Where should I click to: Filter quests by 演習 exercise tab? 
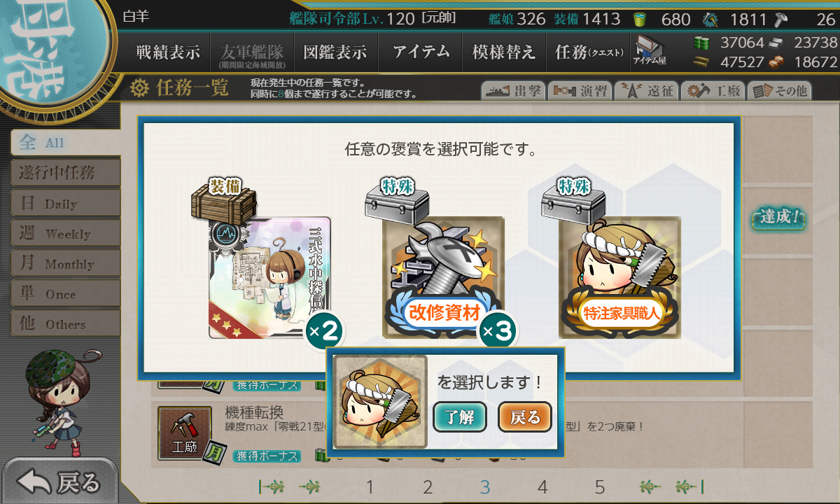[x=578, y=91]
